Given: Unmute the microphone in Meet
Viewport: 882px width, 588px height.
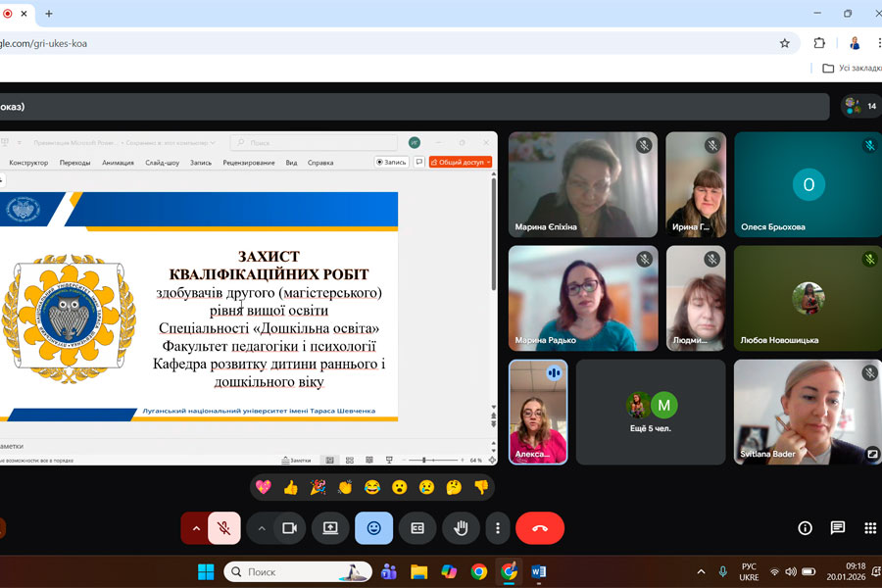Looking at the screenshot, I should tap(223, 528).
